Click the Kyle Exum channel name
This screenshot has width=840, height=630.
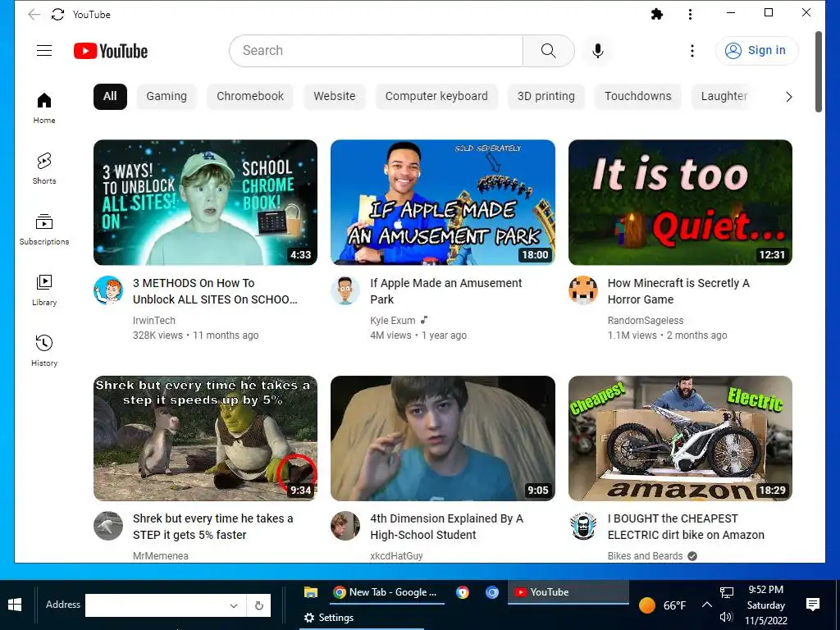(393, 321)
